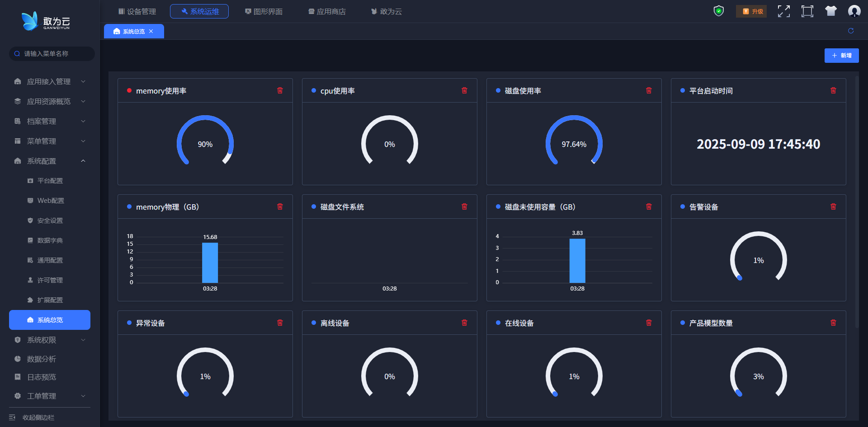
Task: Delete the memory物理 (GB) card
Action: (x=280, y=206)
